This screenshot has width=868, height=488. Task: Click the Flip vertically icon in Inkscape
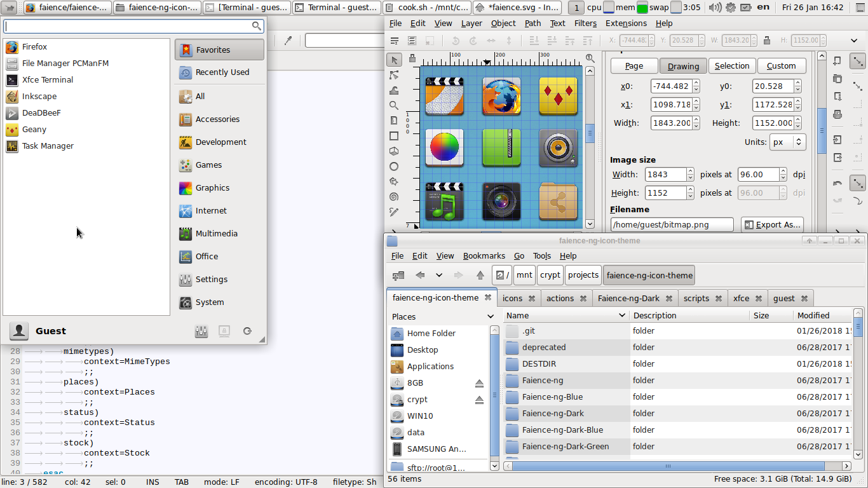coord(509,40)
